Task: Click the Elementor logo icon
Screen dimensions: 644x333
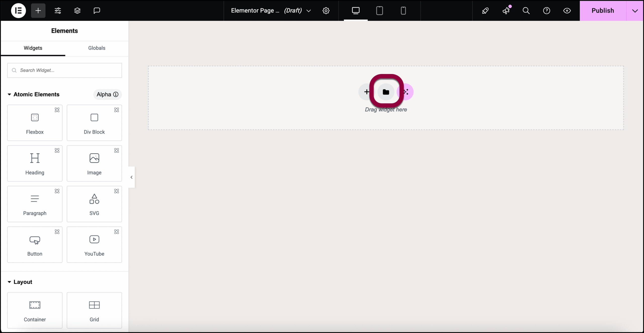Action: [x=18, y=11]
